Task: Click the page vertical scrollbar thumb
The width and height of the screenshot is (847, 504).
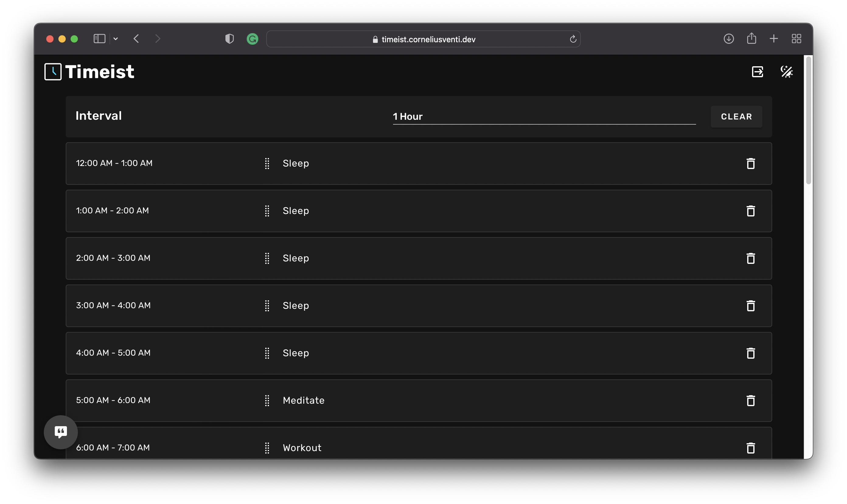Action: (808, 121)
